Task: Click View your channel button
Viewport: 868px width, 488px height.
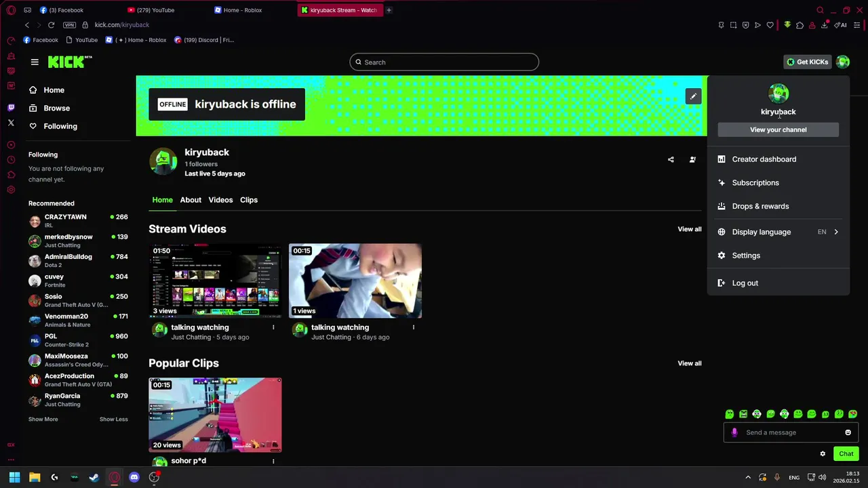Action: pyautogui.click(x=778, y=129)
